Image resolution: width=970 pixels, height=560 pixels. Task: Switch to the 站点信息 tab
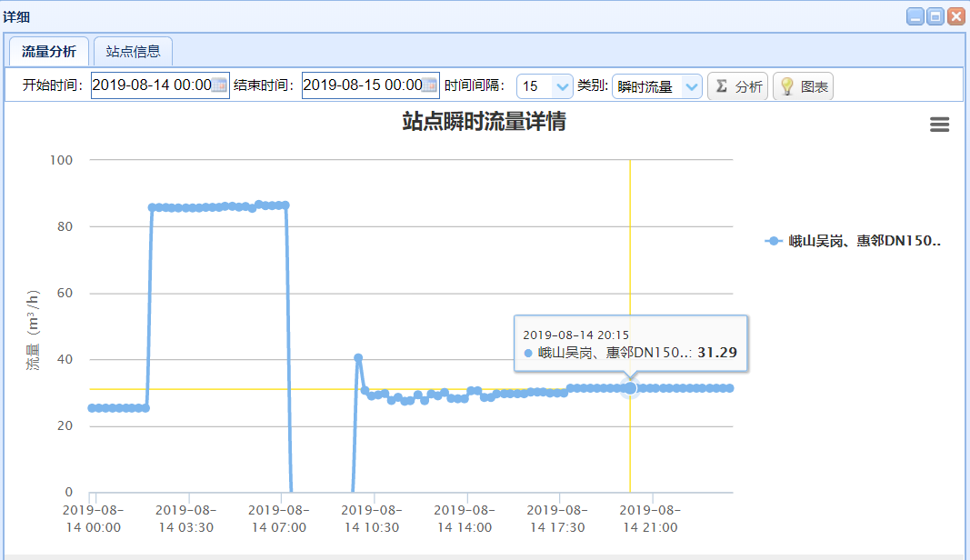133,51
